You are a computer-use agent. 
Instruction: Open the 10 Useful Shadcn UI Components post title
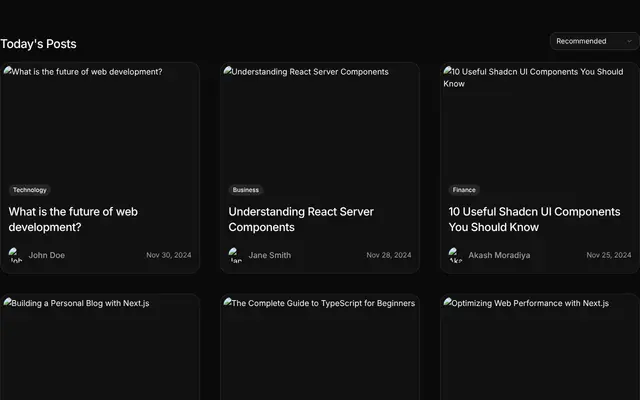click(x=534, y=219)
